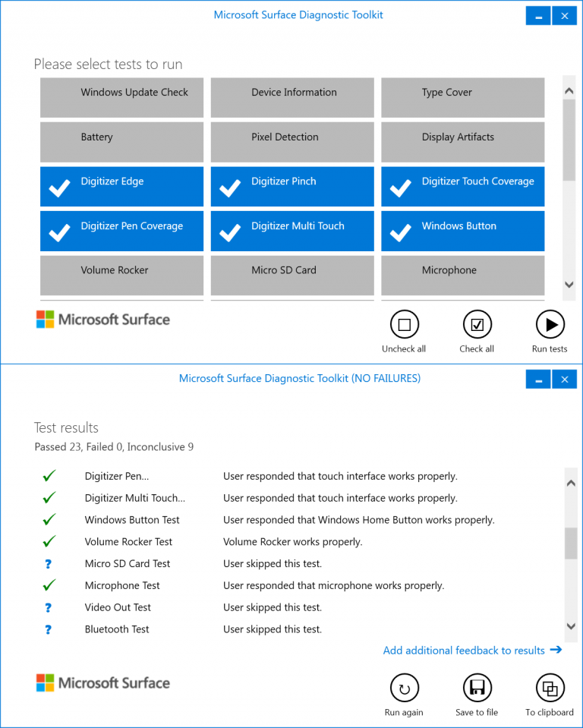Image resolution: width=583 pixels, height=728 pixels.
Task: Click the Micro SD Card Test question mark icon
Action: tap(49, 563)
